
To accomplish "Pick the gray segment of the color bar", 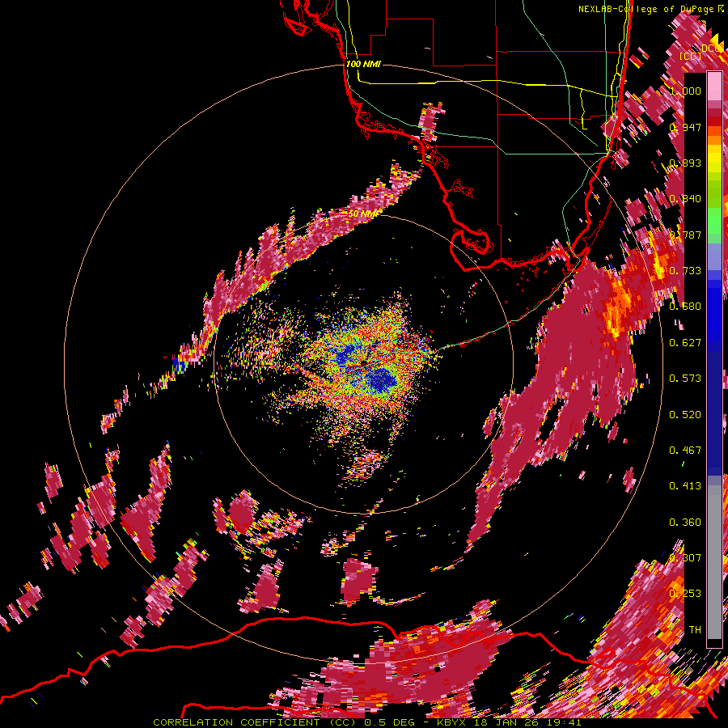I will coord(714,562).
